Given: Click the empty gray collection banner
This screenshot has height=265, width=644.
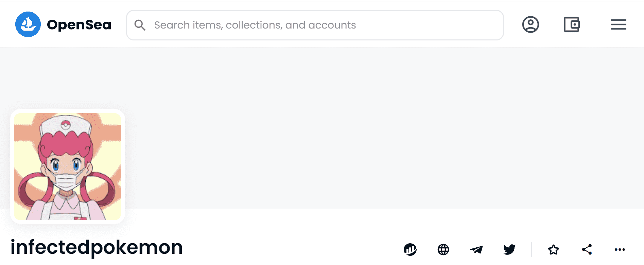Looking at the screenshot, I should 374,129.
